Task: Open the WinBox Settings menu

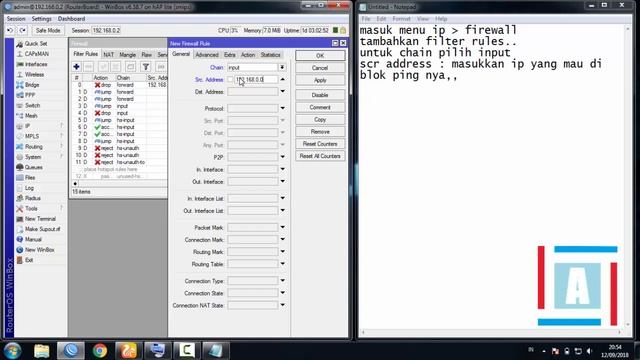Action: pos(42,19)
